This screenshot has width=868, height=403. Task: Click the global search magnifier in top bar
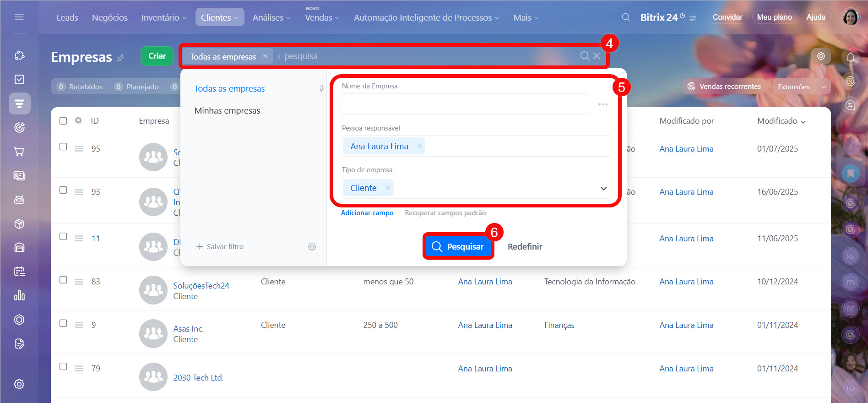(x=626, y=17)
